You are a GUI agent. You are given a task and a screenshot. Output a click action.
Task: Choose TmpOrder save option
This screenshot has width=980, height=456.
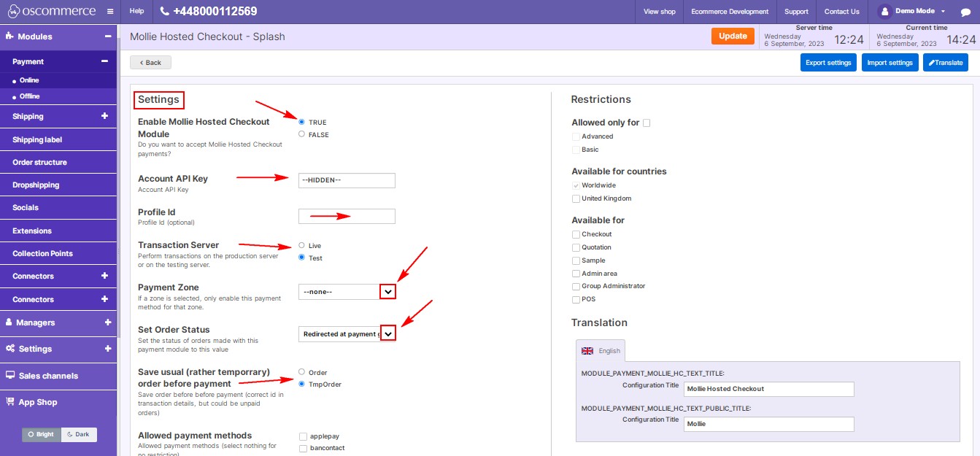click(x=301, y=384)
